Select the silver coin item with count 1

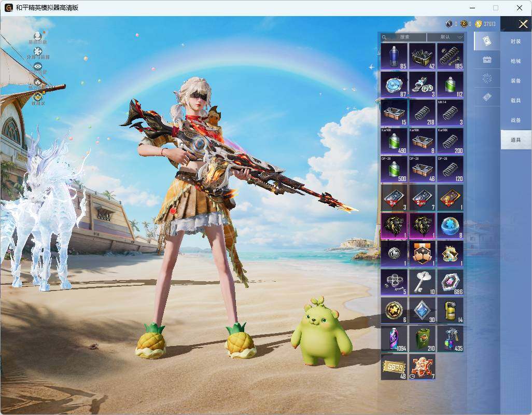click(x=394, y=254)
